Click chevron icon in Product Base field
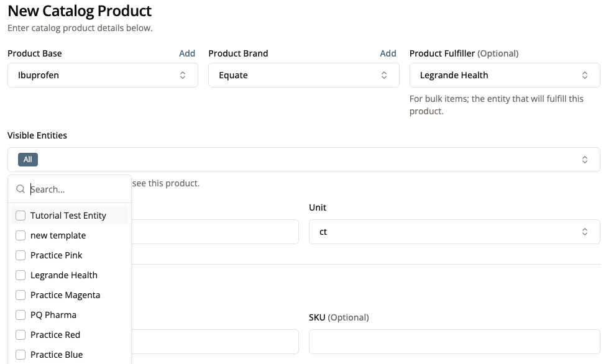 pyautogui.click(x=183, y=75)
